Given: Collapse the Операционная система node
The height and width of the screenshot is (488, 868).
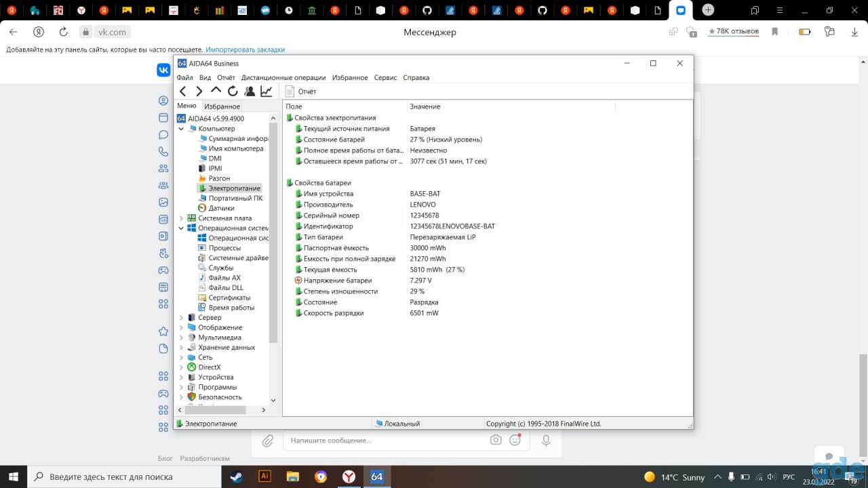Looking at the screenshot, I should point(181,228).
